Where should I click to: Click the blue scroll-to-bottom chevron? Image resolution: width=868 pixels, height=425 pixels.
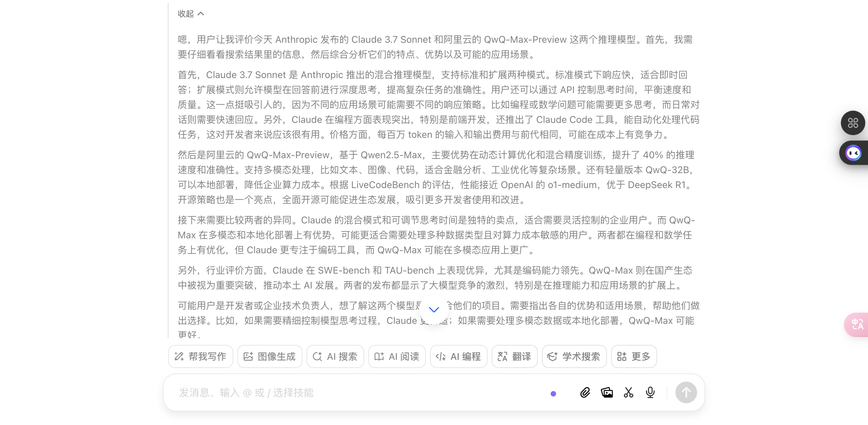tap(434, 309)
